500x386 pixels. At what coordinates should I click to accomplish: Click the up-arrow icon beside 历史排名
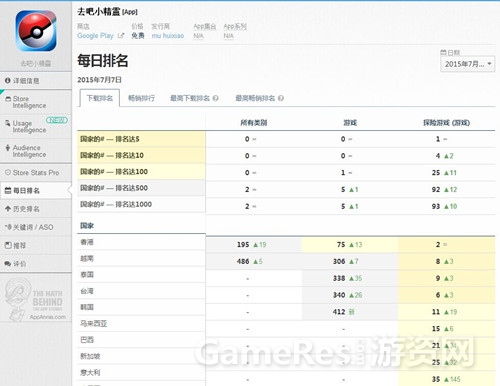tap(8, 209)
